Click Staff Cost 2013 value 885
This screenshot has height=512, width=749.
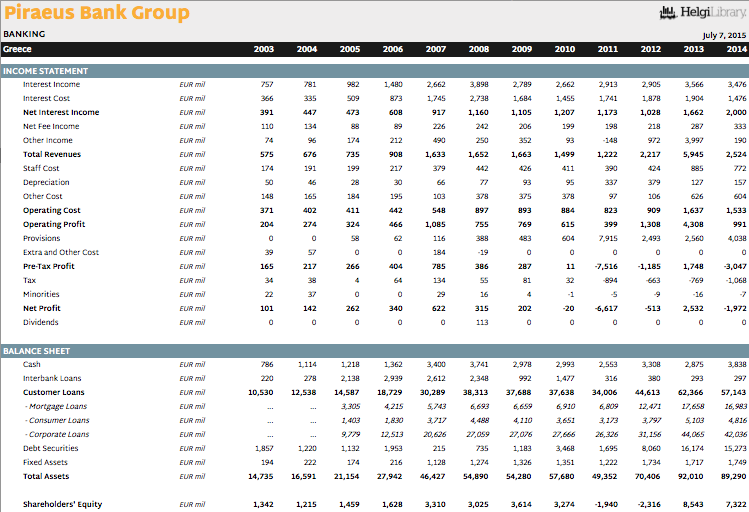[x=697, y=168]
